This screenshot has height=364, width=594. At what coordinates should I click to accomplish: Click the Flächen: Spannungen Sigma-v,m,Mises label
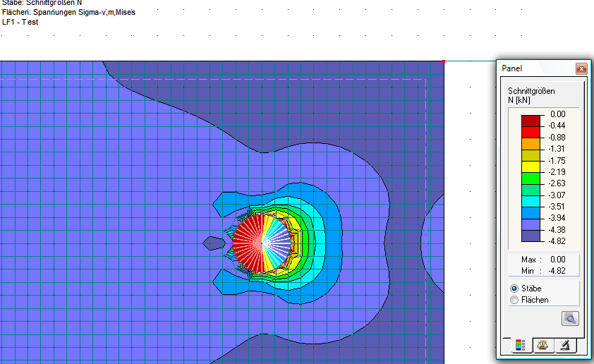point(68,12)
